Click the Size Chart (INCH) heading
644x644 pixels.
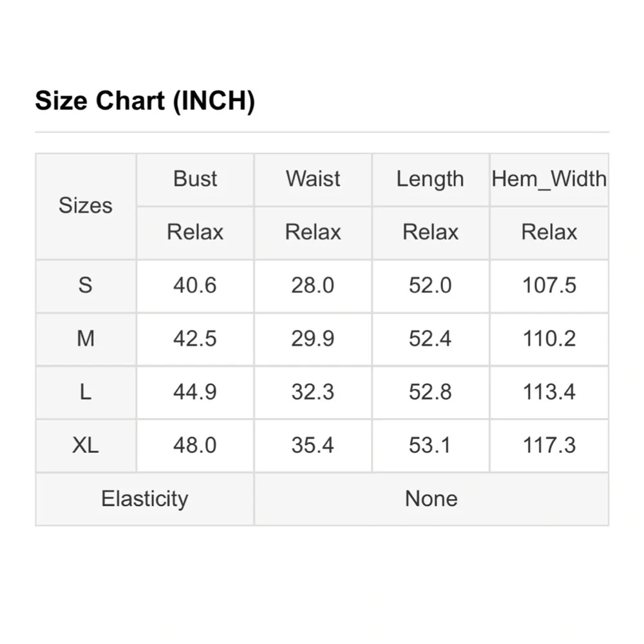[145, 101]
